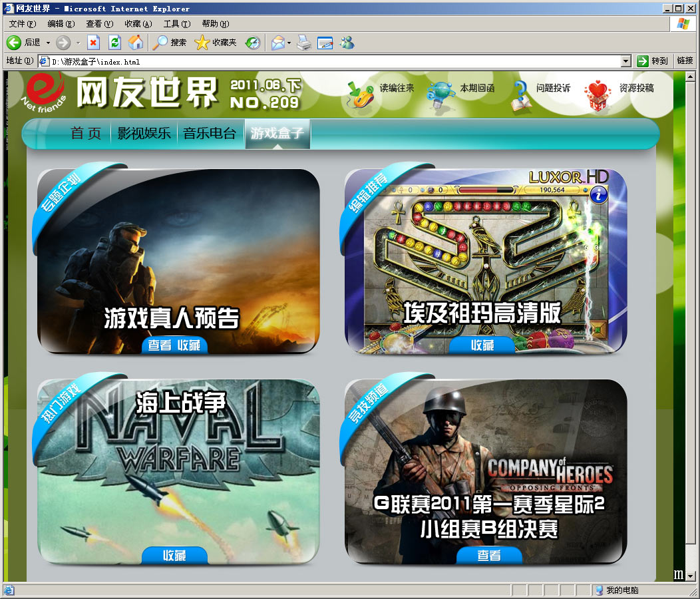700x599 pixels.
Task: Click the red Stop loading icon
Action: [93, 43]
